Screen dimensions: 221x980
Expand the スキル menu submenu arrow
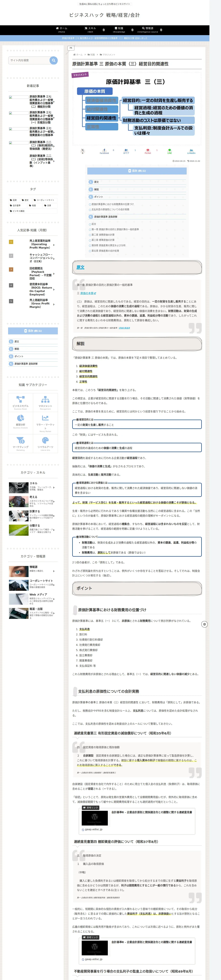104,30
